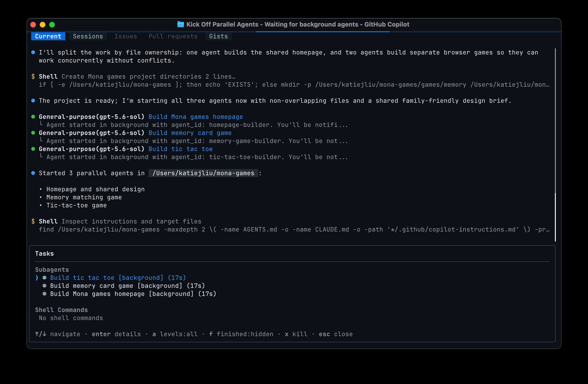
Task: Click the red close window button
Action: pos(33,25)
